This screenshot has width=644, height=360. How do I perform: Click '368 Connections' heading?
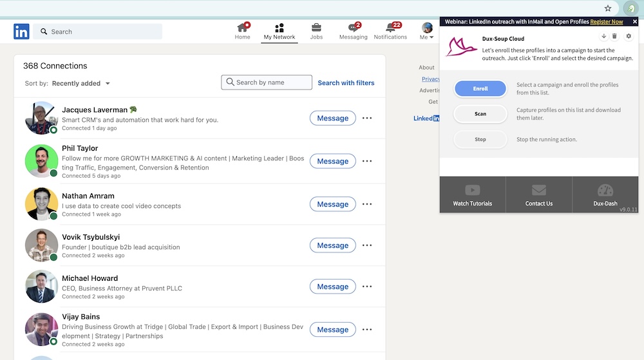coord(55,66)
